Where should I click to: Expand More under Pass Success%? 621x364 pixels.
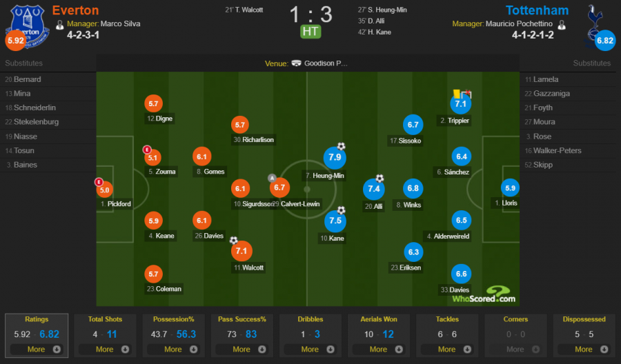[242, 350]
